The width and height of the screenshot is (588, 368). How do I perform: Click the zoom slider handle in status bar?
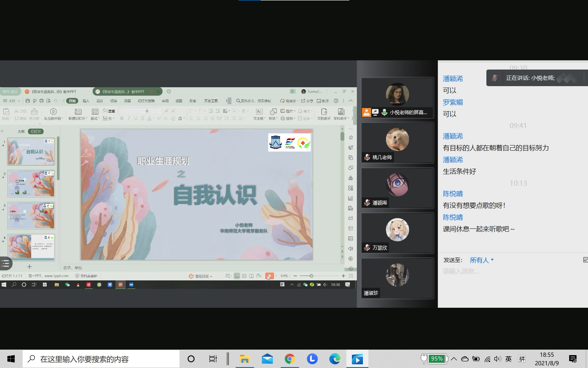point(311,276)
